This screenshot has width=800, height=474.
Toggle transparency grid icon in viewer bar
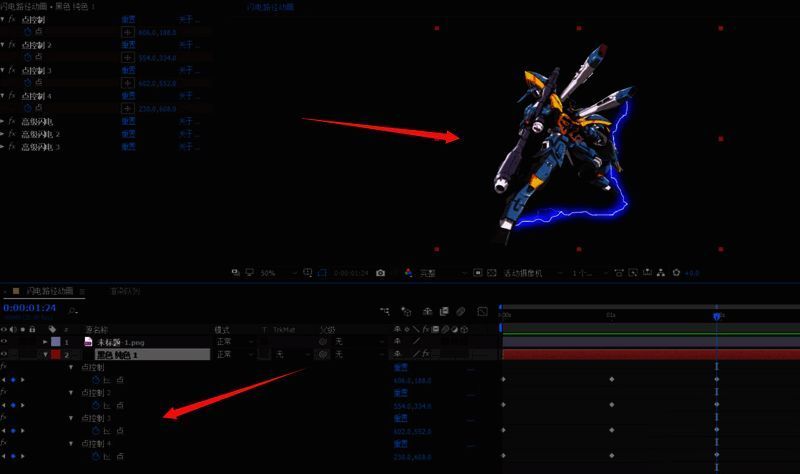[492, 273]
